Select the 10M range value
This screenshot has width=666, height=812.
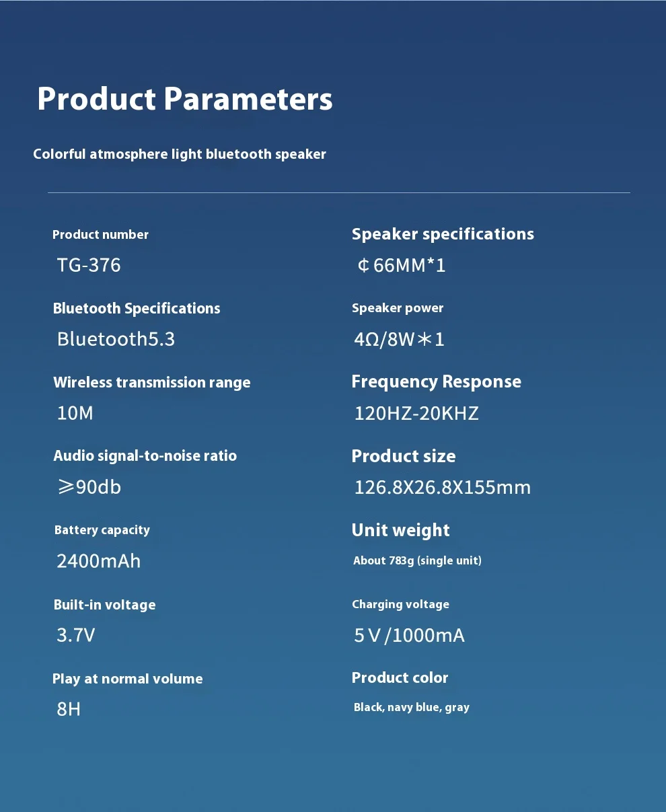click(75, 413)
